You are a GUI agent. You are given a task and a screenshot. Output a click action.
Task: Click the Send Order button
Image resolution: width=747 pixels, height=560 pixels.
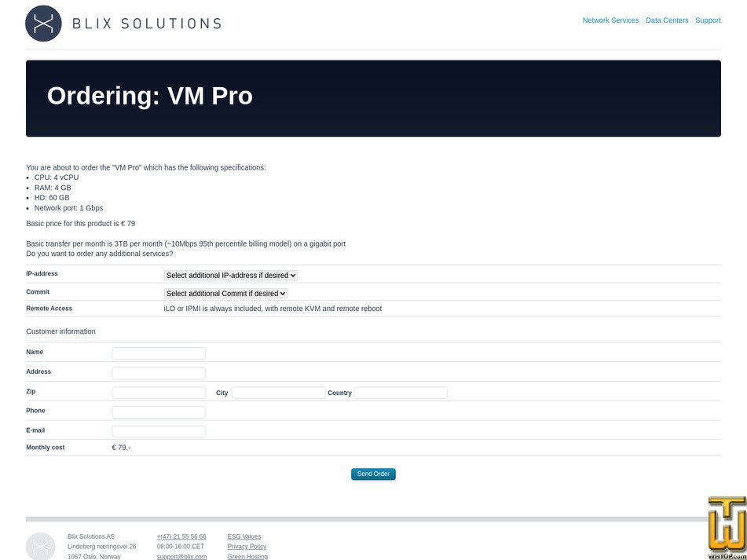(374, 474)
